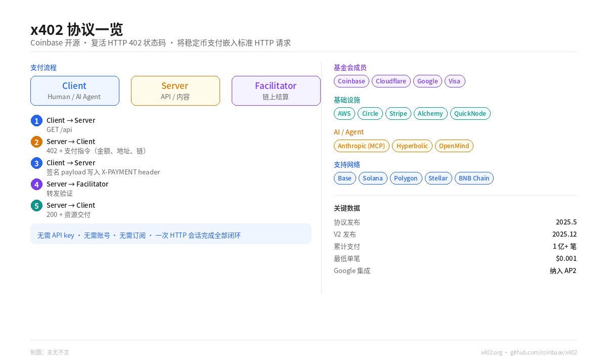Click the Client box
The image size is (607, 364).
tap(75, 90)
